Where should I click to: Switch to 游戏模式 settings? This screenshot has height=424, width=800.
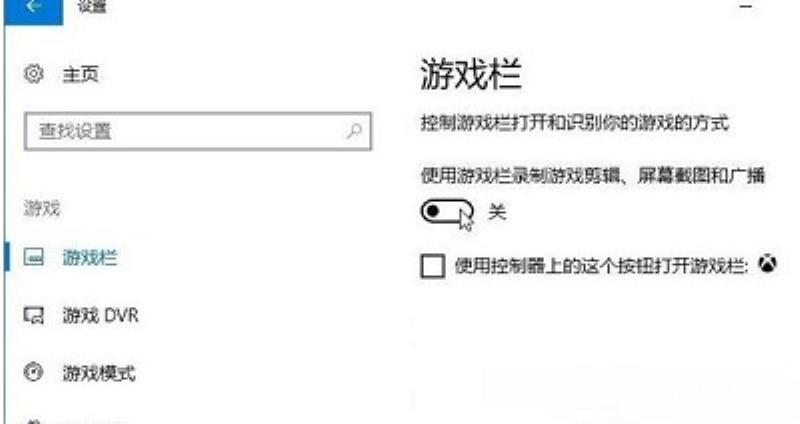coord(99,373)
